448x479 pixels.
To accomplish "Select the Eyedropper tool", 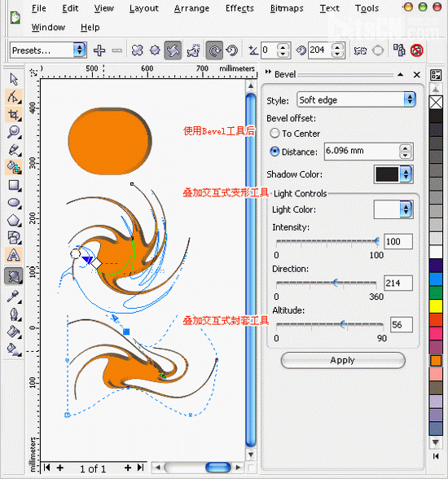I will pos(13,296).
